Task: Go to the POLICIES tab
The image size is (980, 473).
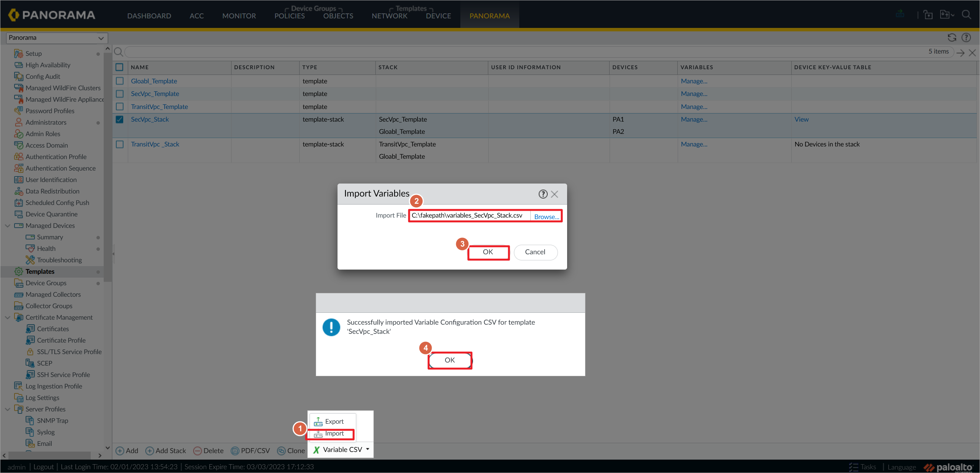Action: [290, 16]
